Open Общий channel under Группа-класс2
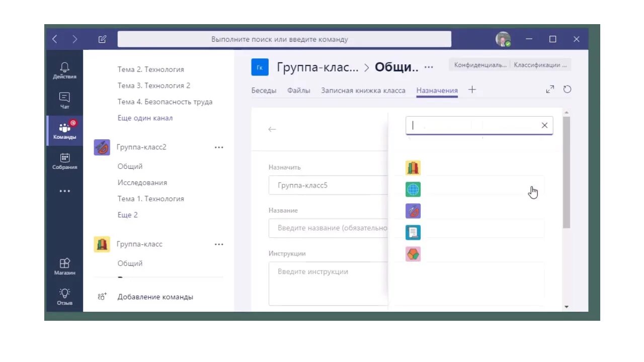Image resolution: width=644 pixels, height=362 pixels. 130,166
